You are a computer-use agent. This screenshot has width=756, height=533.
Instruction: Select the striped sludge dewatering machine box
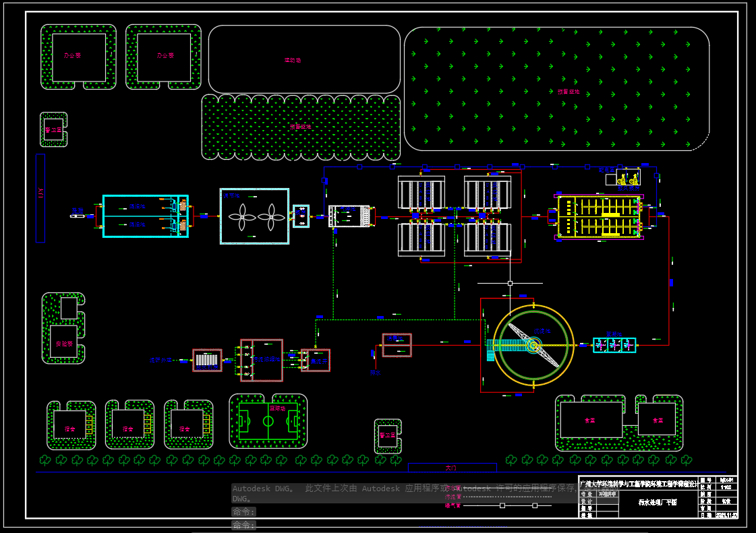point(207,360)
